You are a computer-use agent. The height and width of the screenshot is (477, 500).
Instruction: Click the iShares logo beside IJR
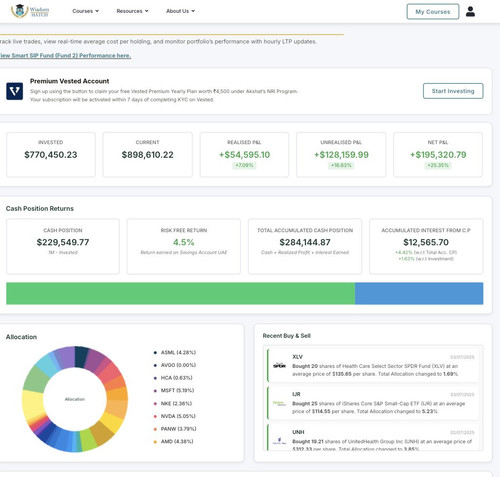[x=279, y=403]
